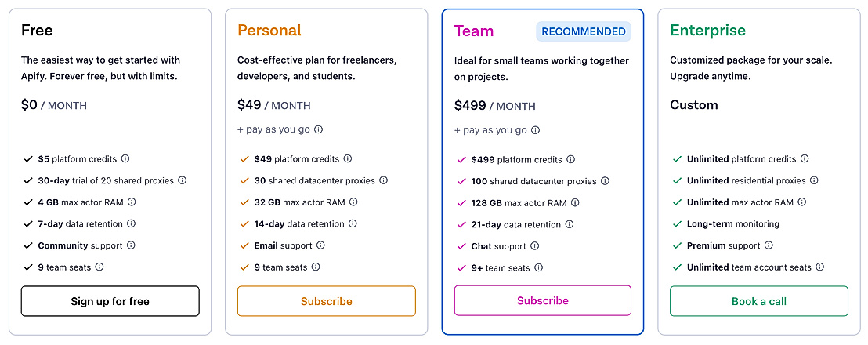
Task: Click info icon next to 4 GB max actor RAM
Action: (x=132, y=202)
